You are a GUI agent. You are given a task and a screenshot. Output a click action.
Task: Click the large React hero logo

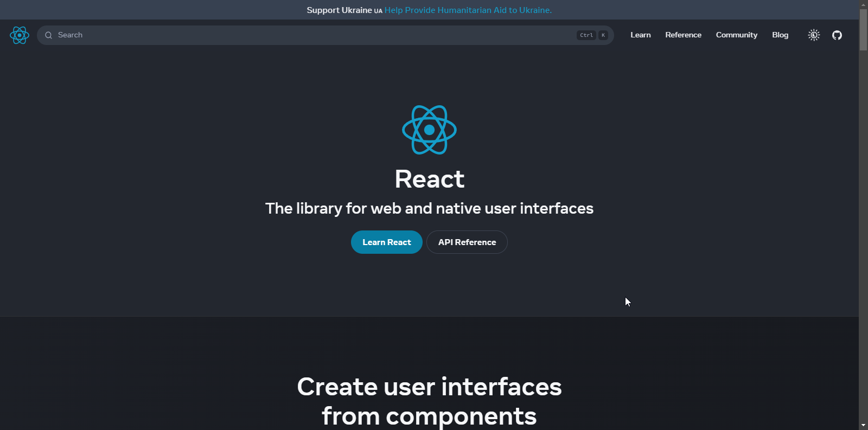(429, 130)
